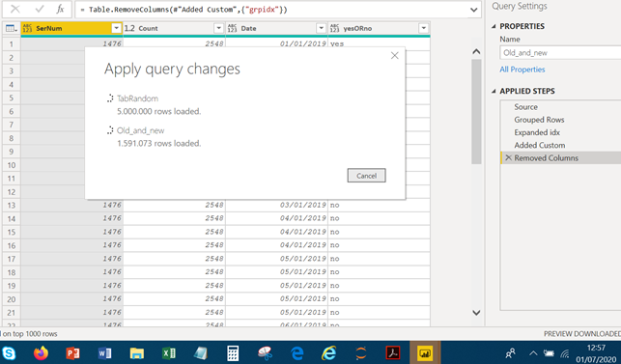The height and width of the screenshot is (364, 621).
Task: Edit the query Name field
Action: point(560,53)
